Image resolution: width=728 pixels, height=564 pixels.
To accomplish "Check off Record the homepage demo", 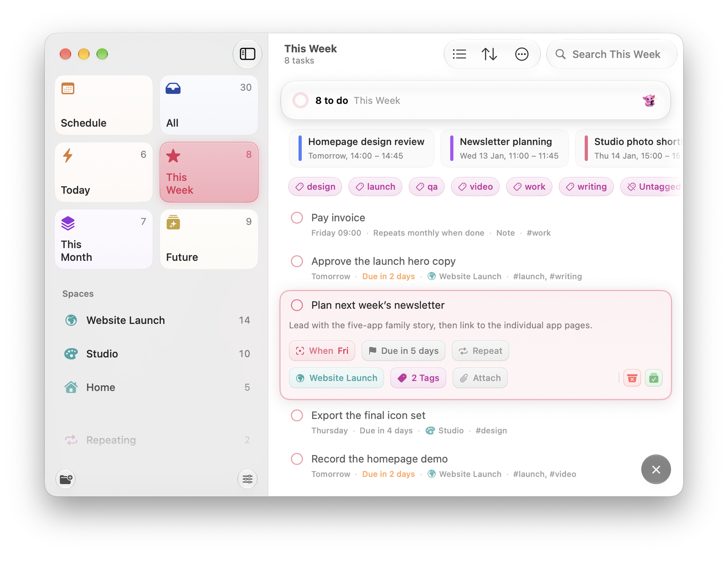I will coord(297,459).
